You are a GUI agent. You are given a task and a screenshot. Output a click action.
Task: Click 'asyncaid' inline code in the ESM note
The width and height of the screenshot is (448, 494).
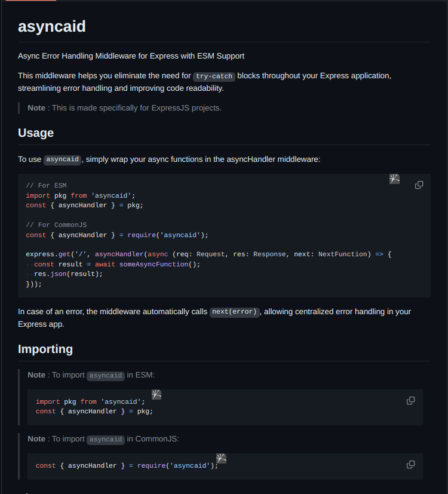(x=106, y=376)
